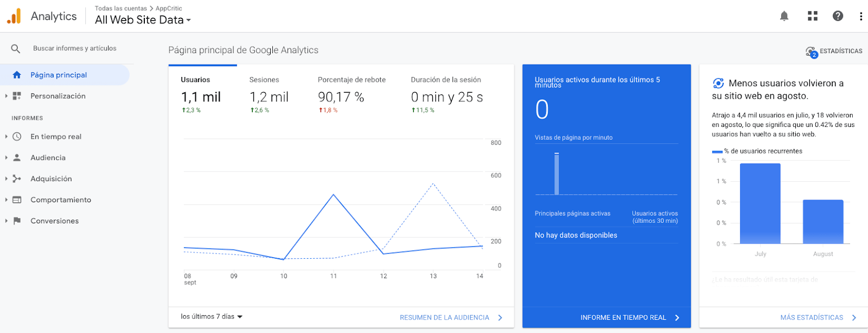This screenshot has height=333, width=868.
Task: Select the Usuarios metric tab
Action: click(x=202, y=94)
